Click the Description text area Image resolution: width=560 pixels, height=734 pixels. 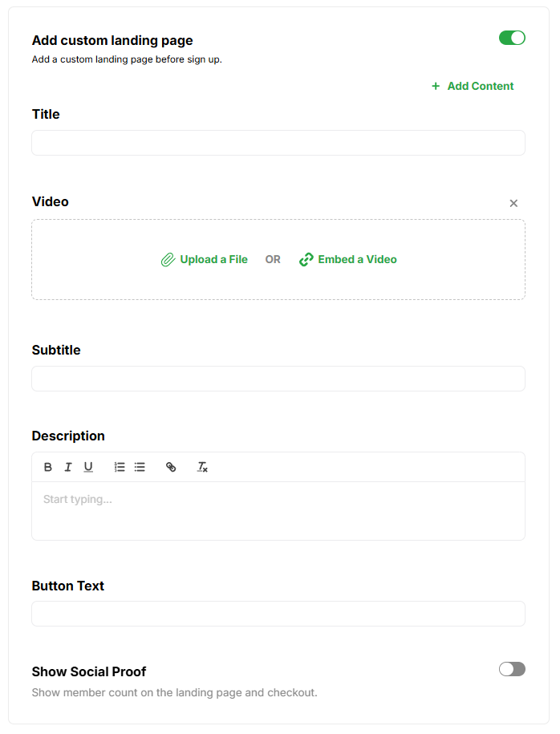click(x=278, y=510)
